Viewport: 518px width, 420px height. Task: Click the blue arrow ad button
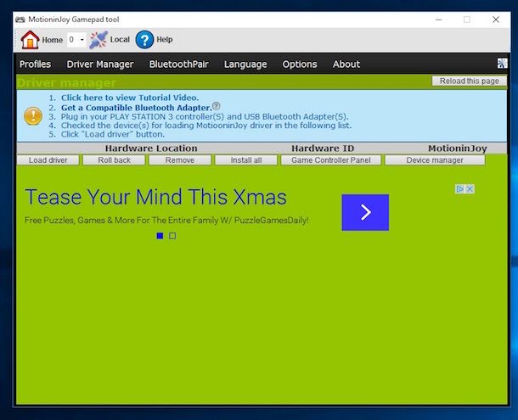click(365, 212)
